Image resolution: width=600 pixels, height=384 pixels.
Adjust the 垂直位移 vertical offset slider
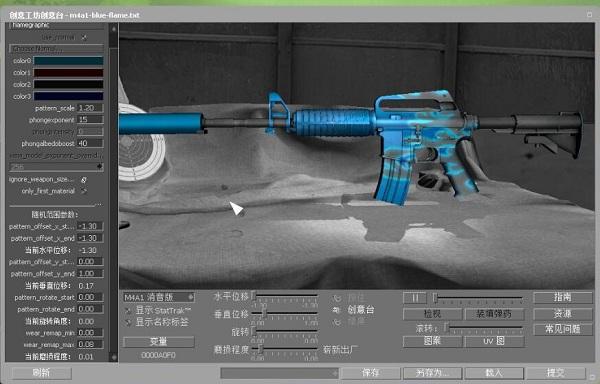[x=285, y=314]
